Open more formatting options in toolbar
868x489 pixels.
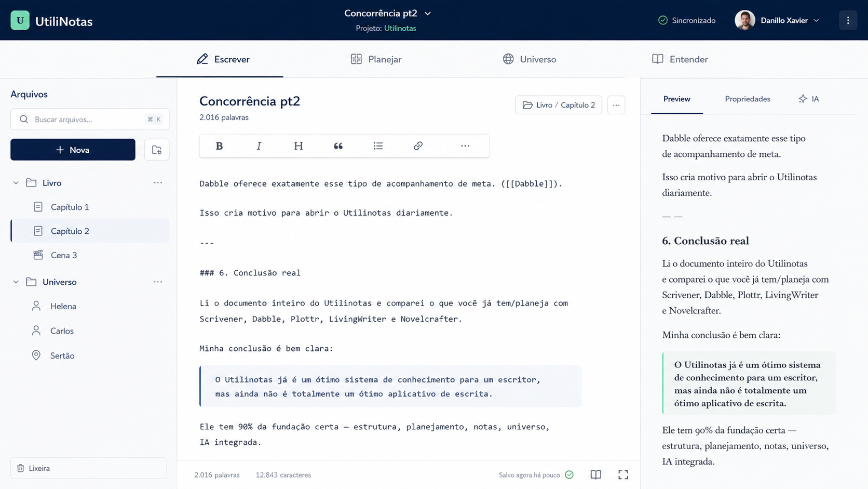pos(465,146)
